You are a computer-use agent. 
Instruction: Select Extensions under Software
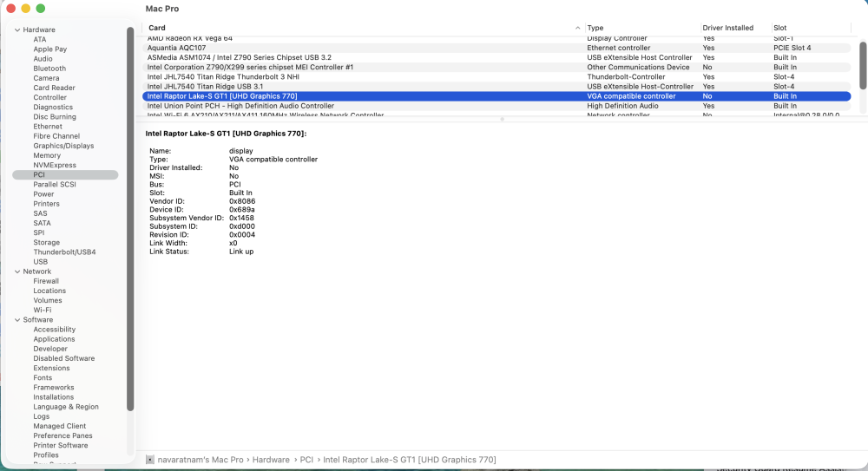(51, 369)
